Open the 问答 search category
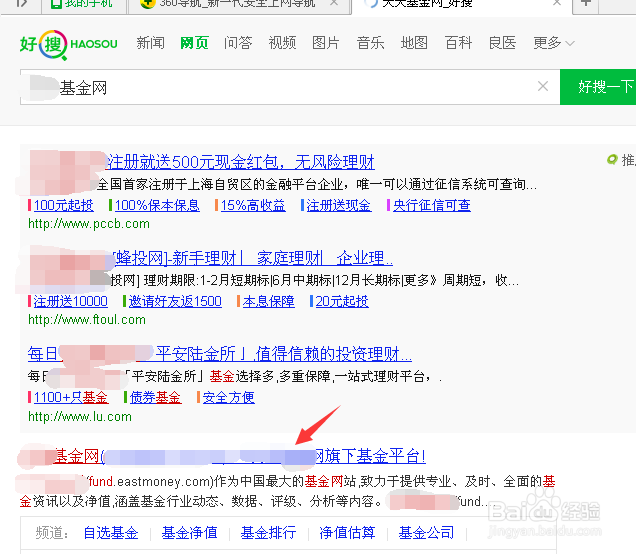This screenshot has width=636, height=554. pos(238,43)
